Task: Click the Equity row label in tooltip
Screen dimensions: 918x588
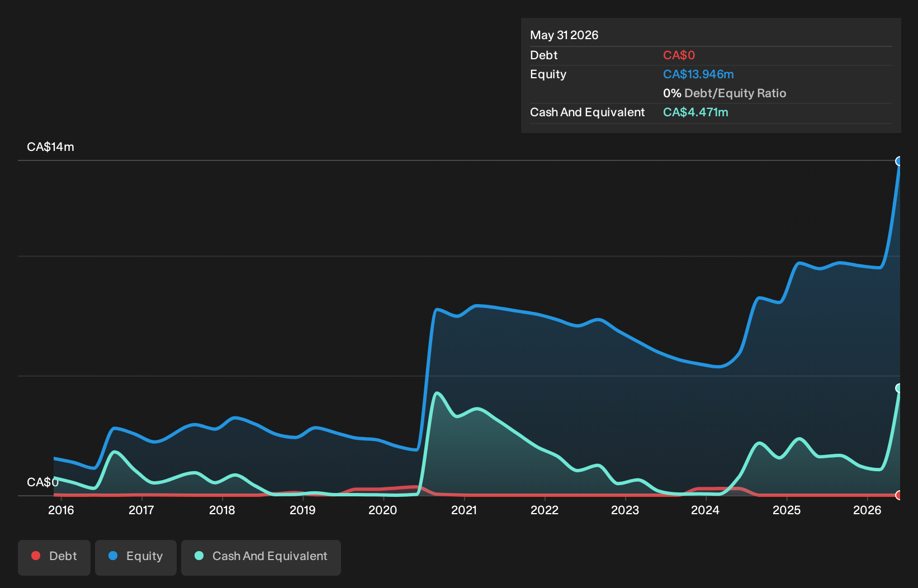Action: (548, 74)
